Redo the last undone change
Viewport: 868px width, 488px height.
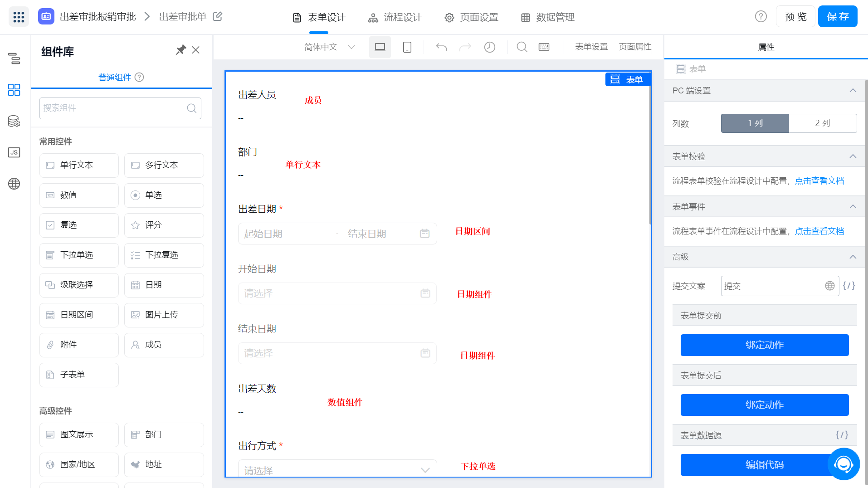click(465, 47)
